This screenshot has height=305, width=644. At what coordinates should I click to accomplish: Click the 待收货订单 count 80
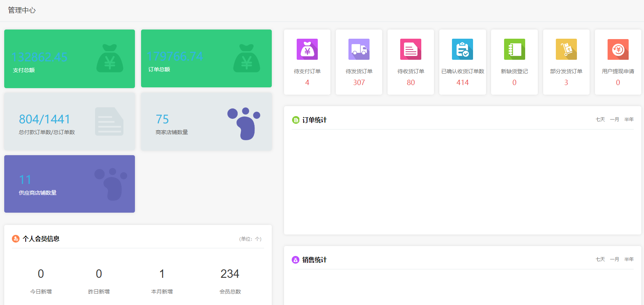(x=411, y=82)
